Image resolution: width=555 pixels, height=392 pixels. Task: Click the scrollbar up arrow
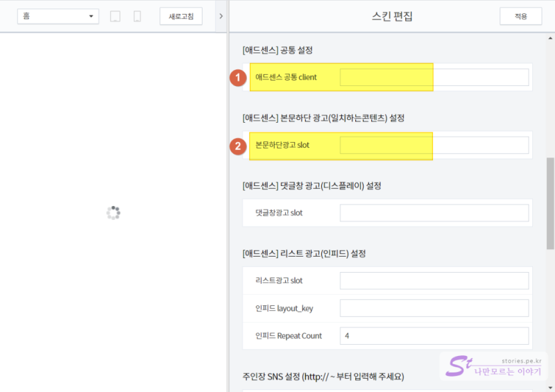click(550, 38)
